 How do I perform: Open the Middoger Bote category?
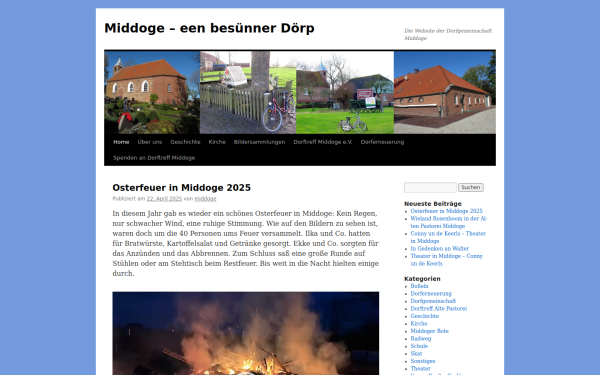click(x=429, y=331)
